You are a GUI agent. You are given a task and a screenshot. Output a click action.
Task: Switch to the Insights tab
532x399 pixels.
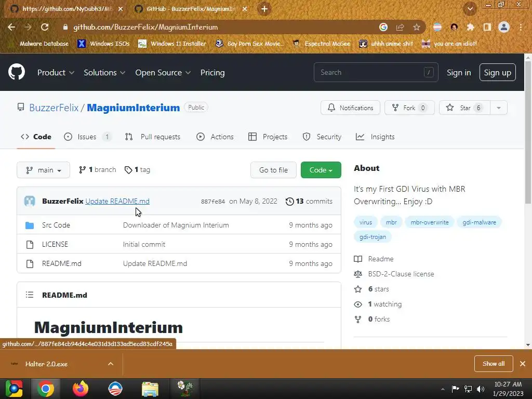[375, 137]
